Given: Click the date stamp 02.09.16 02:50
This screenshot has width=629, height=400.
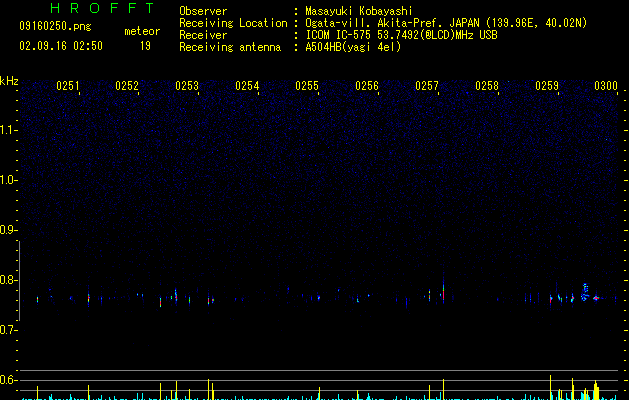Looking at the screenshot, I should tap(61, 46).
